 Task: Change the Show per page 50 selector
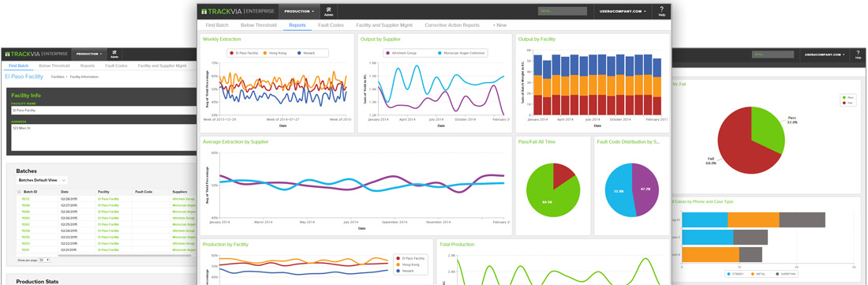coord(44,260)
